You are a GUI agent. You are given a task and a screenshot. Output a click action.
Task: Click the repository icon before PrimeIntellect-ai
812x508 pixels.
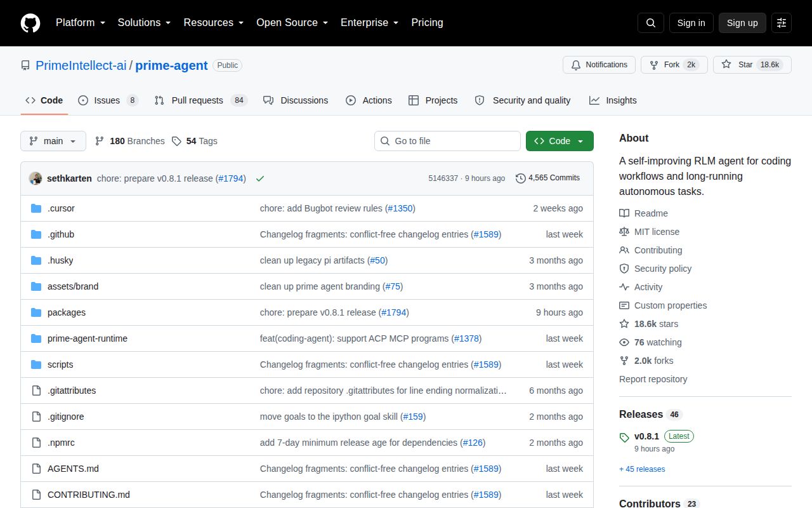pos(25,65)
